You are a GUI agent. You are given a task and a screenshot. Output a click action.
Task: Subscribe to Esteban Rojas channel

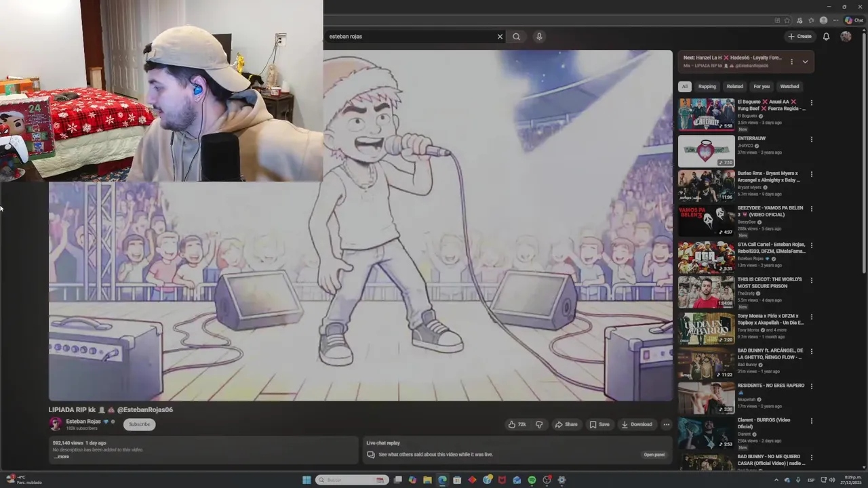click(139, 424)
